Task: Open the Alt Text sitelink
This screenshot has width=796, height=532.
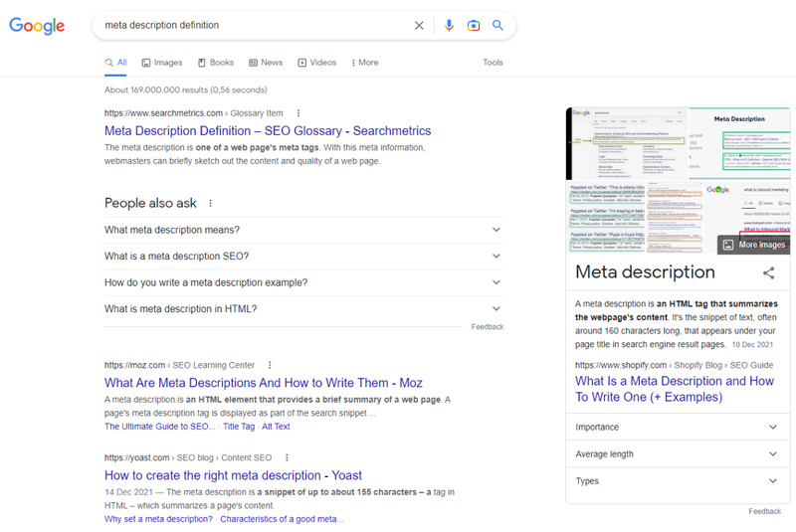Action: (x=276, y=427)
